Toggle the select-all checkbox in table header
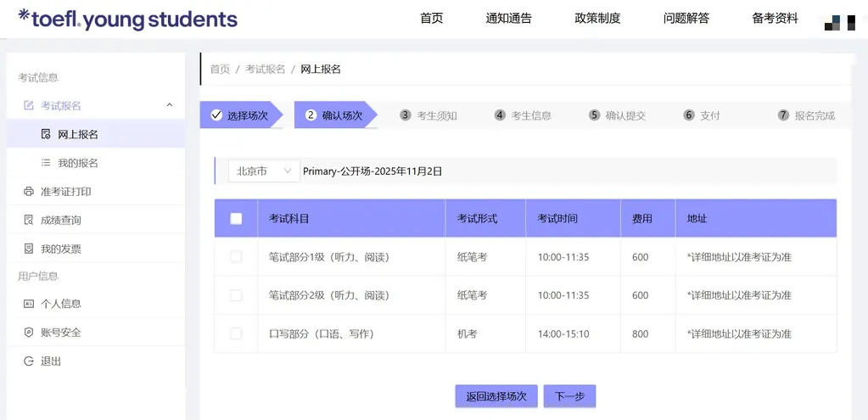The image size is (868, 420). point(236,219)
